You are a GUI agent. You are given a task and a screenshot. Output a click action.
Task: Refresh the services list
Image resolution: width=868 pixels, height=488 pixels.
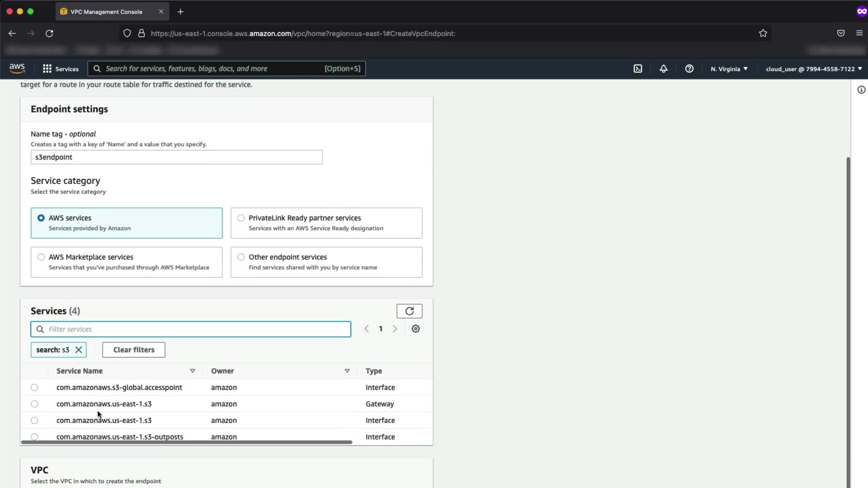(x=409, y=311)
